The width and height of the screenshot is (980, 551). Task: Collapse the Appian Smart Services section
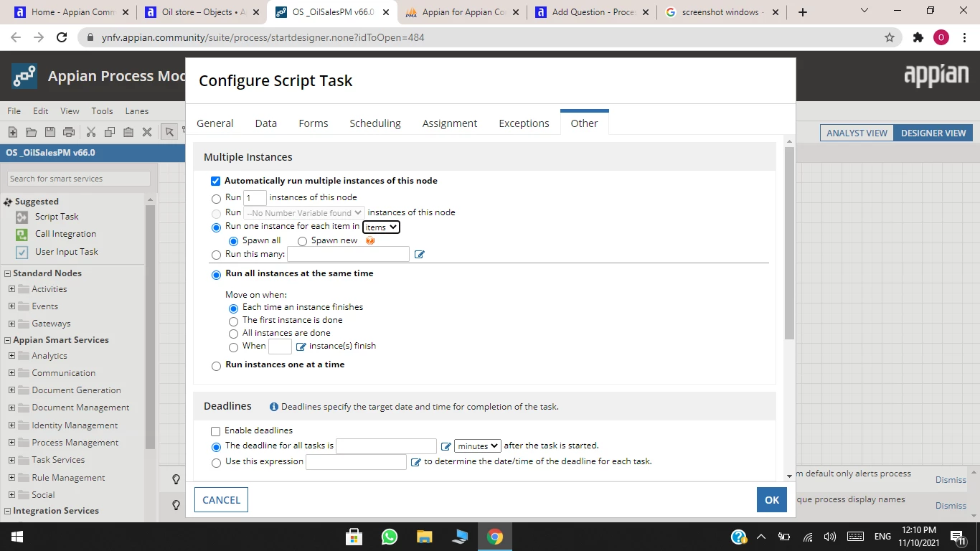pos(8,340)
